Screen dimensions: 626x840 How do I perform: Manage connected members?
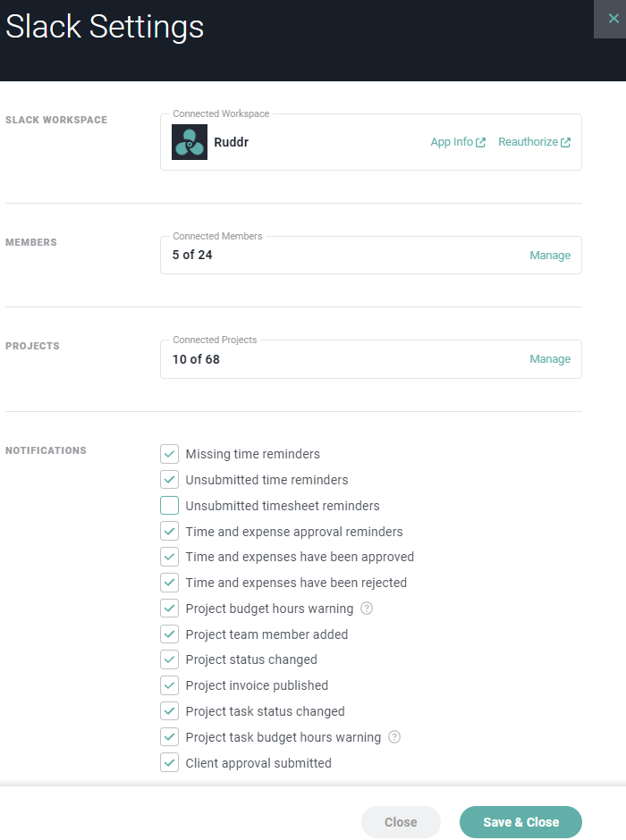click(549, 256)
